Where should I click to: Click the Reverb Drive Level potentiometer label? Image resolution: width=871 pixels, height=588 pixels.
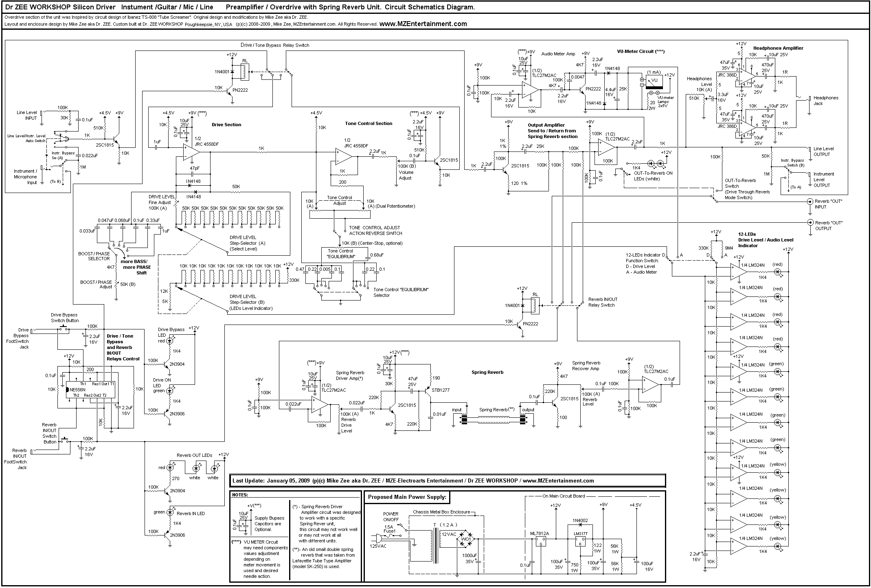click(348, 425)
